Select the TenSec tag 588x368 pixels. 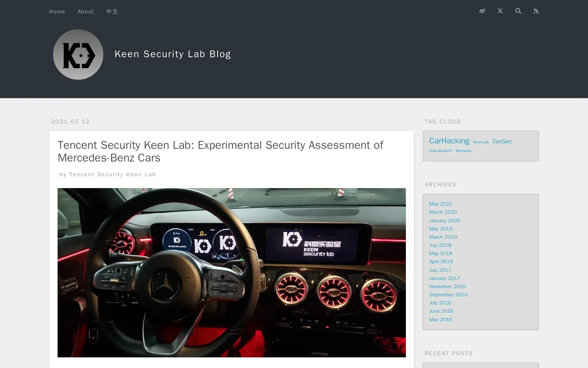(502, 141)
